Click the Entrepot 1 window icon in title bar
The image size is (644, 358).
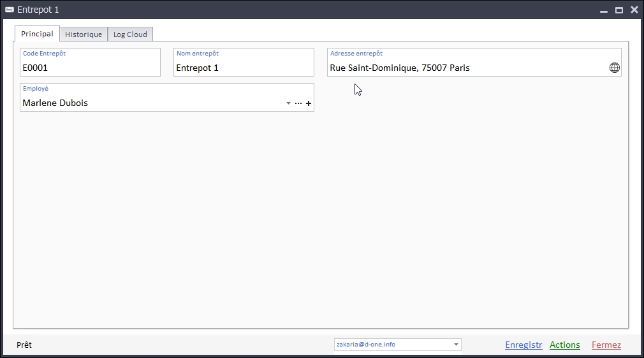coord(10,10)
